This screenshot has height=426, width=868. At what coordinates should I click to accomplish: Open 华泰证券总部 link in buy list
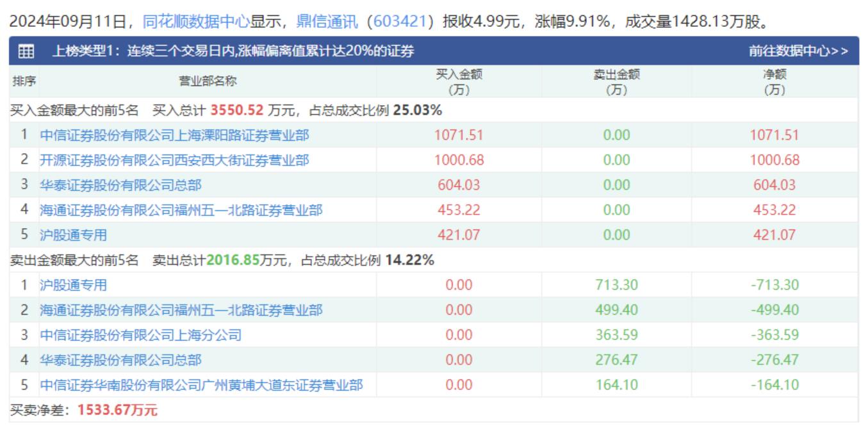[120, 185]
